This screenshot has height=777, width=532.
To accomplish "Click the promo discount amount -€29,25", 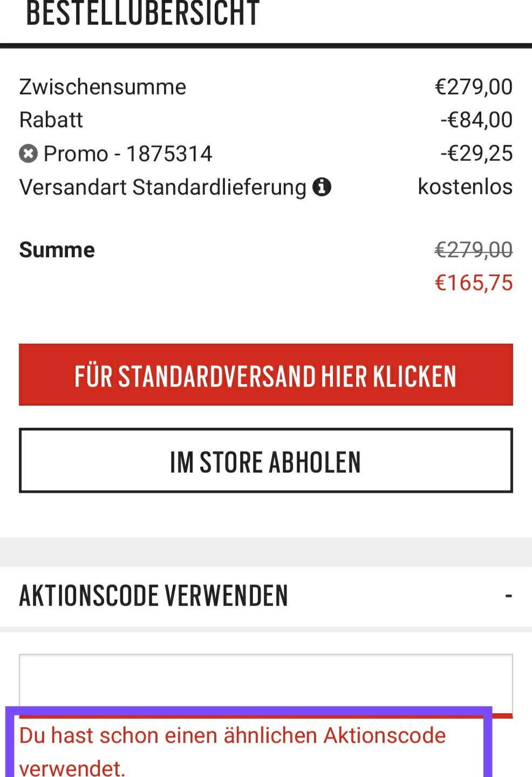I will [476, 154].
